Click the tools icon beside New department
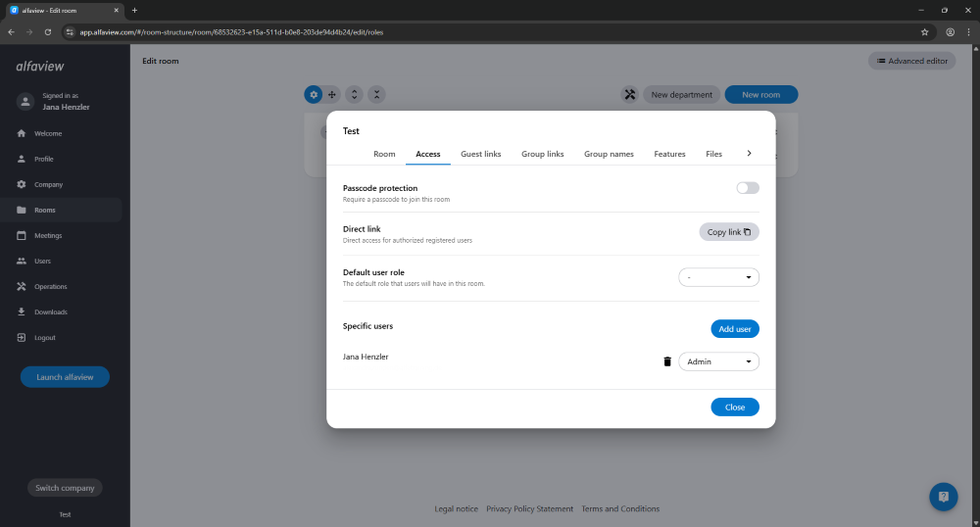The height and width of the screenshot is (527, 980). (x=630, y=94)
